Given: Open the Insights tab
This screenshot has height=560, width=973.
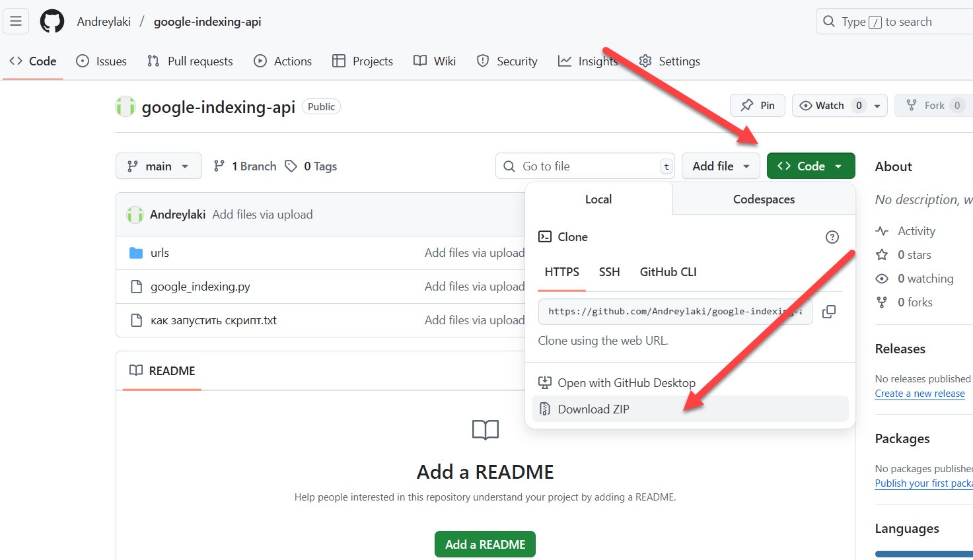Looking at the screenshot, I should coord(588,61).
